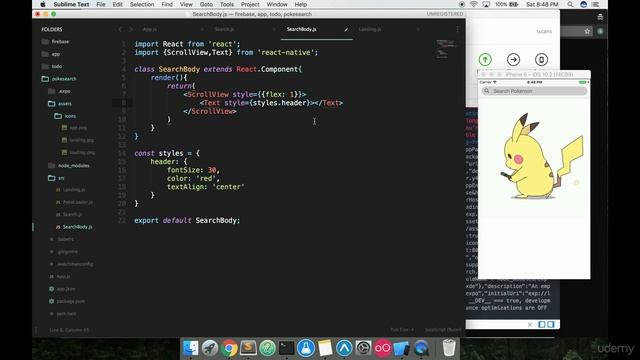Click the green circular arrow dock icon

[x=267, y=348]
